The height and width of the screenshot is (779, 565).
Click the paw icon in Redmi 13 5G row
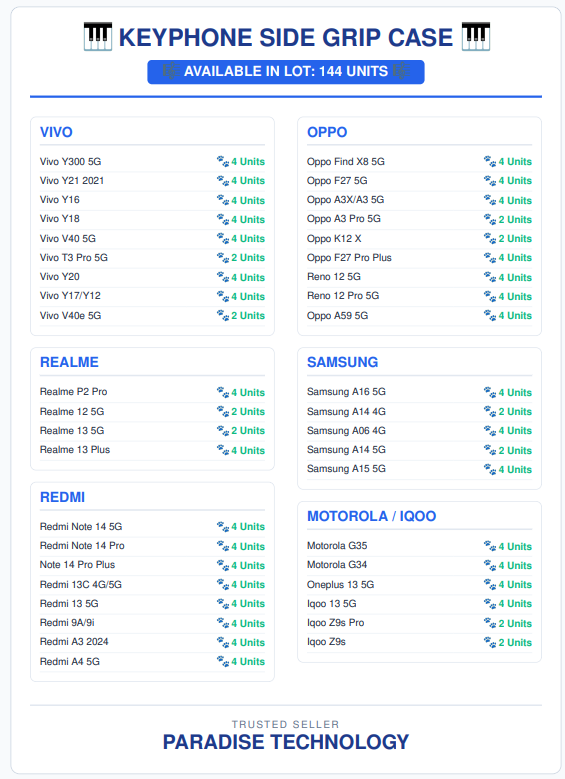pyautogui.click(x=223, y=604)
